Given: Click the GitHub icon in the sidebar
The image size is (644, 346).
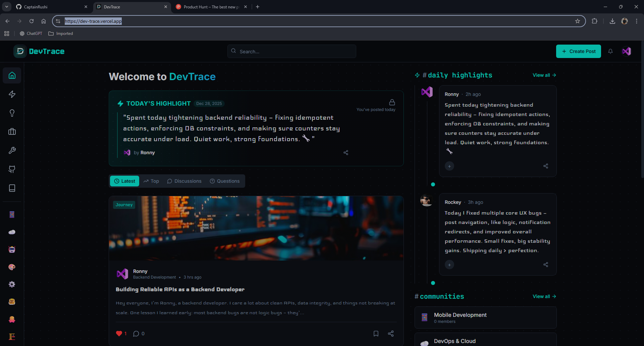Looking at the screenshot, I should point(12,169).
